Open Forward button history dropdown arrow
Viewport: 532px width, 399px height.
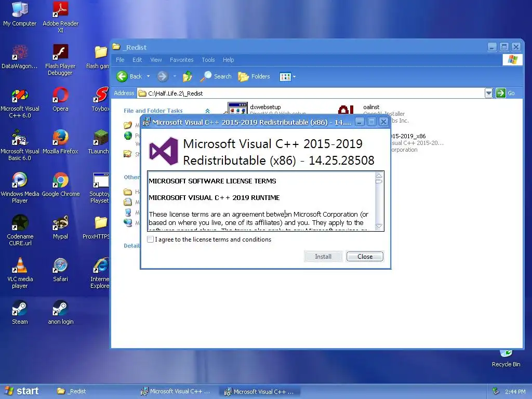point(175,76)
